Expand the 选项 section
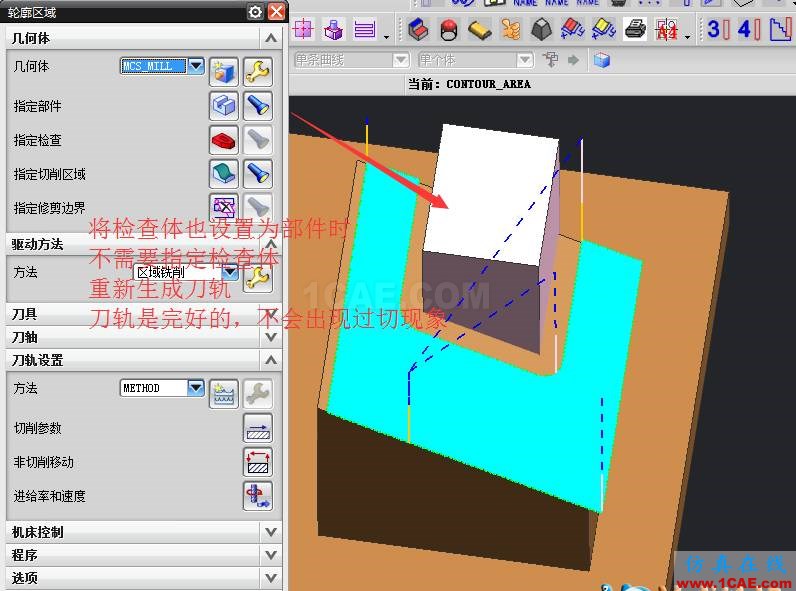Viewport: 796px width, 591px height. (x=271, y=577)
